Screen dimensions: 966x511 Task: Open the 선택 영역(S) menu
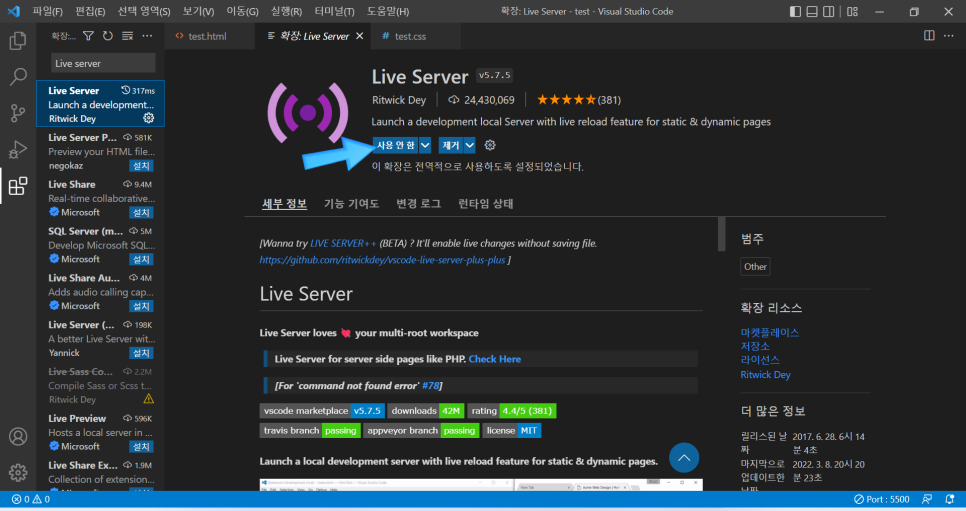click(144, 11)
